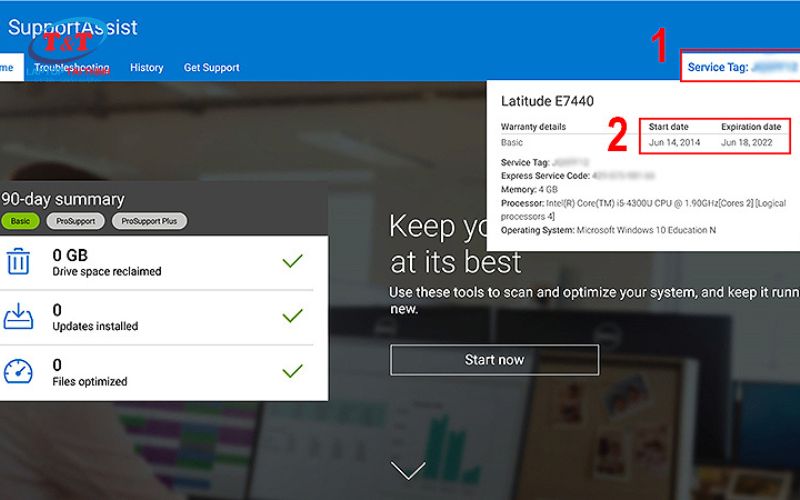This screenshot has height=500, width=800.
Task: Click the Express Service Code line
Action: (x=578, y=176)
